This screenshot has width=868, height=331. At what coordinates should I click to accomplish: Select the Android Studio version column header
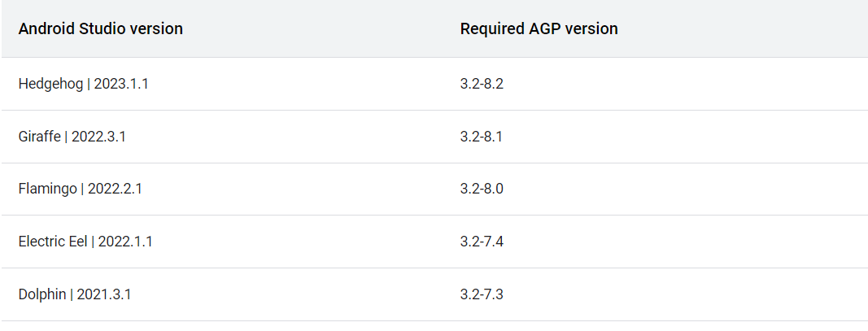(x=100, y=28)
